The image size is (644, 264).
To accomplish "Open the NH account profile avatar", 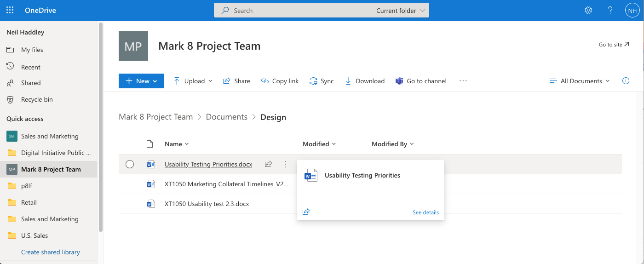I will pyautogui.click(x=632, y=10).
